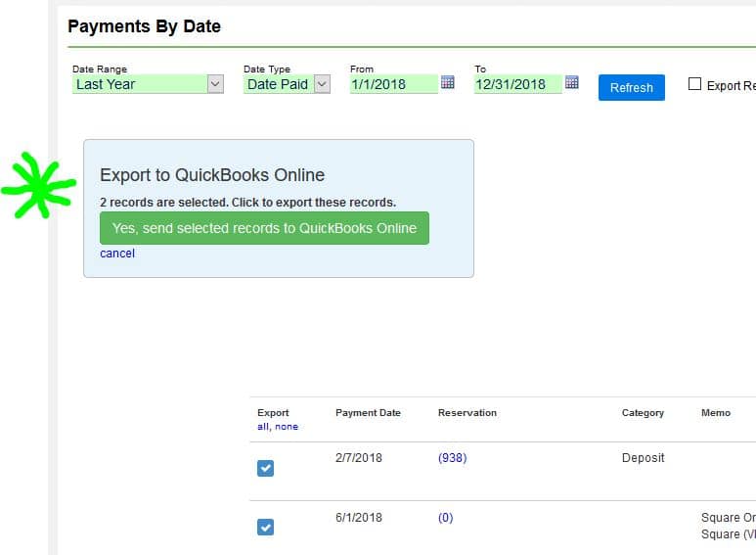The height and width of the screenshot is (555, 756).
Task: Click the To date field
Action: point(517,84)
